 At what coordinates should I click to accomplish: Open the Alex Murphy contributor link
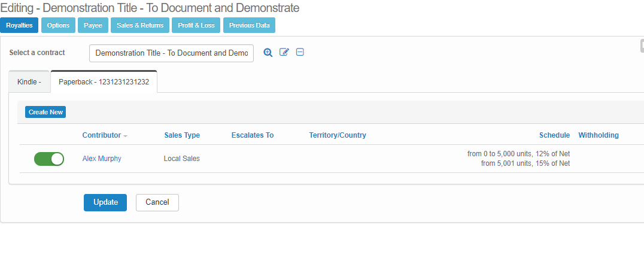click(102, 159)
